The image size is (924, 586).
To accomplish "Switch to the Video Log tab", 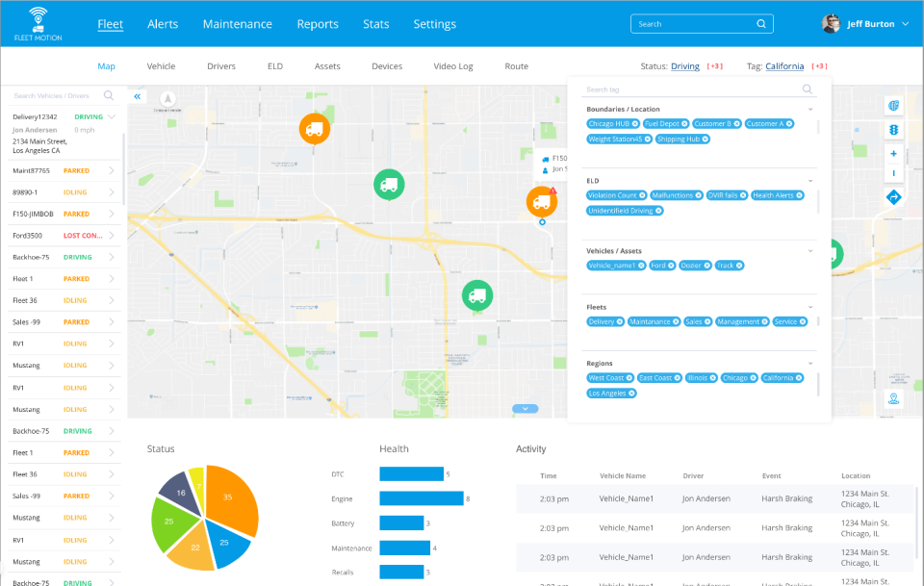I will click(453, 66).
